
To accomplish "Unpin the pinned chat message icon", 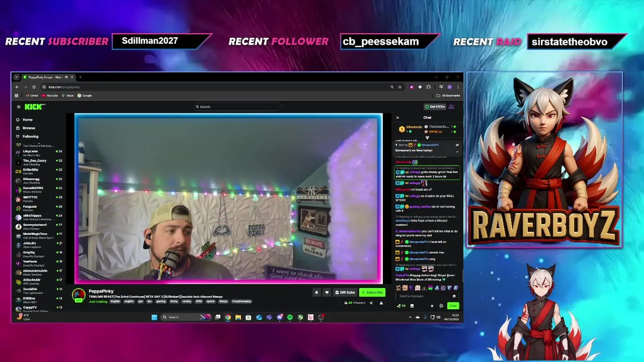I will pyautogui.click(x=457, y=145).
